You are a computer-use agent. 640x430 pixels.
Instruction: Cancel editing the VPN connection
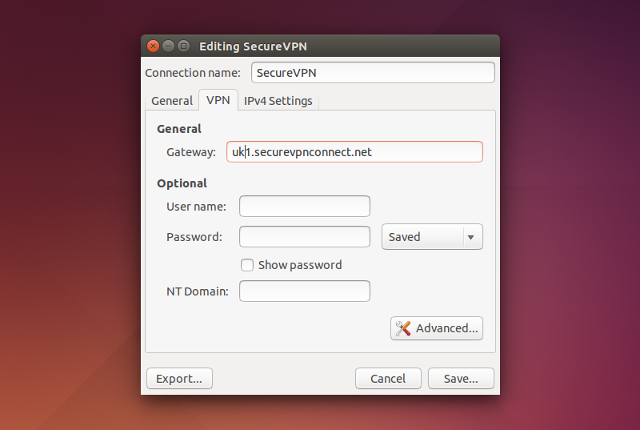pos(388,379)
